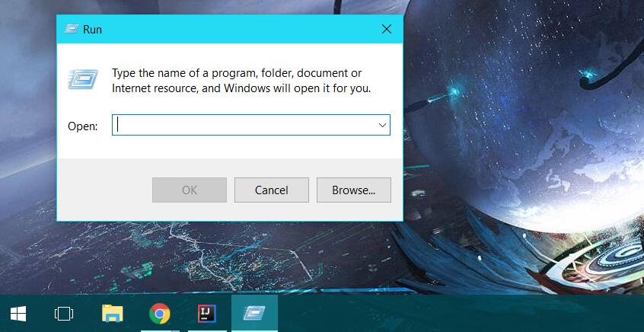Viewport: 644px width, 332px height.
Task: Switch to Google Chrome in the taskbar
Action: pos(160,314)
